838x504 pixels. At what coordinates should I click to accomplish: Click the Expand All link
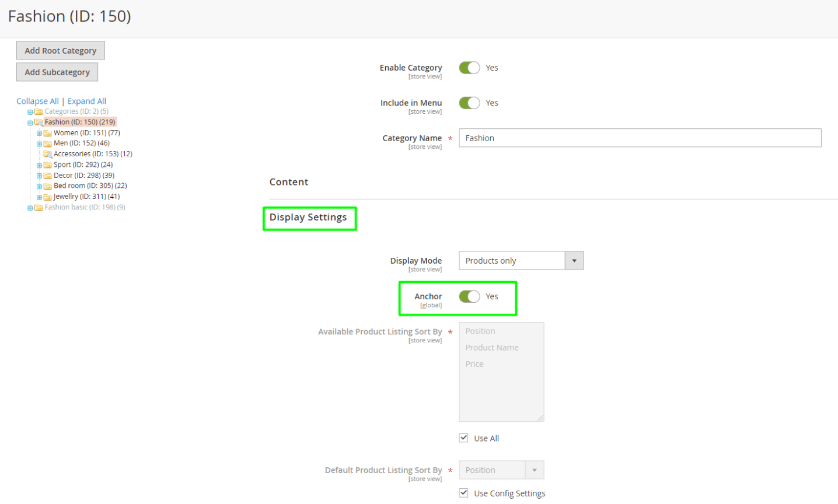[x=86, y=101]
